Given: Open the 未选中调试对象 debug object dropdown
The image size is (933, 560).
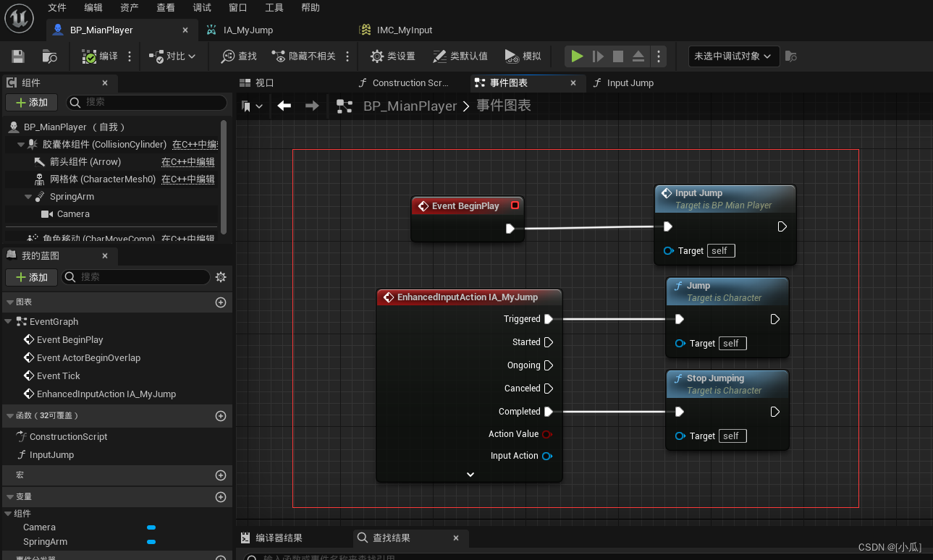Looking at the screenshot, I should (733, 56).
